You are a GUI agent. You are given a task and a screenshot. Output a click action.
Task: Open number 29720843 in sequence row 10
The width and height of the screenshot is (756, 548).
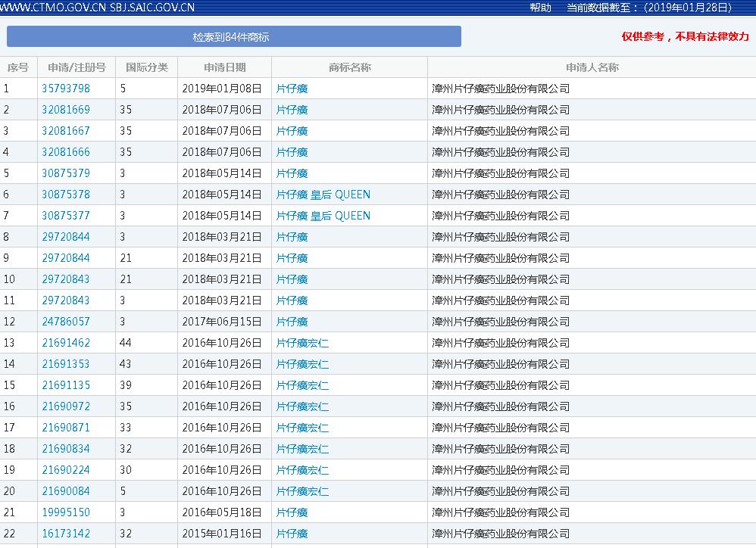point(66,279)
